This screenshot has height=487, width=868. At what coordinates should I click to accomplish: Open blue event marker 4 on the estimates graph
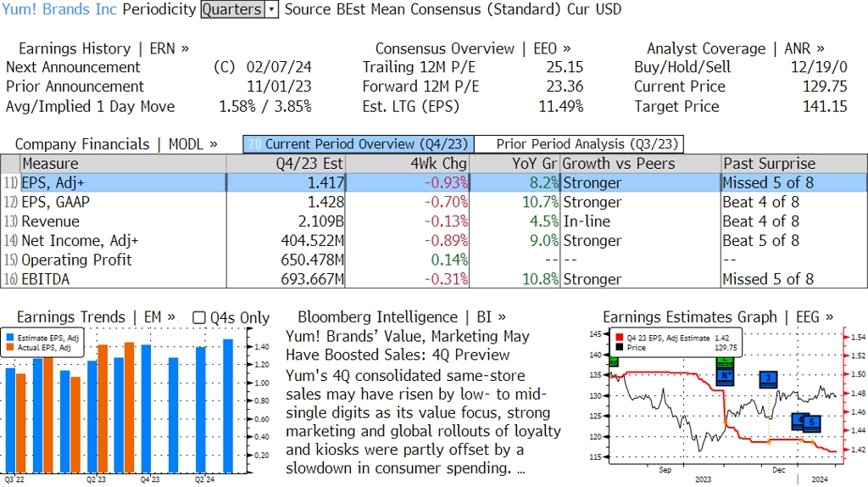point(798,421)
